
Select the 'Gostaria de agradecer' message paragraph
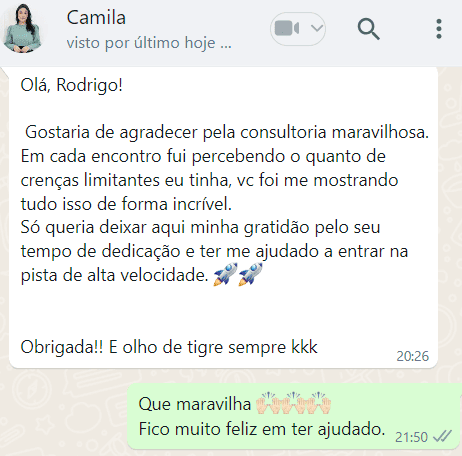coord(225,203)
